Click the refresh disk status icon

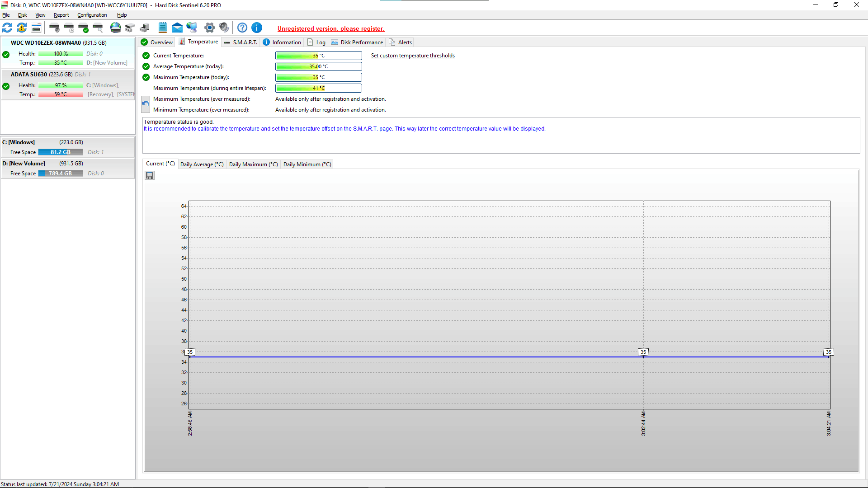(7, 28)
